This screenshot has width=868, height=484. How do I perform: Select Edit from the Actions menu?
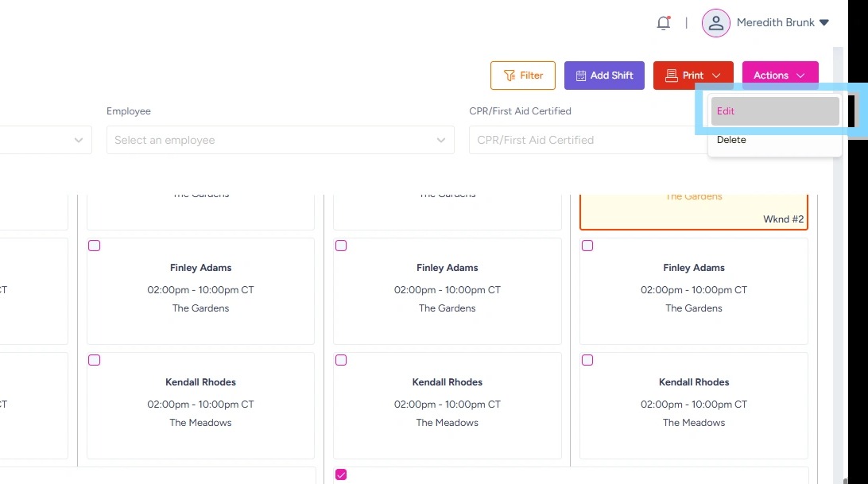775,111
